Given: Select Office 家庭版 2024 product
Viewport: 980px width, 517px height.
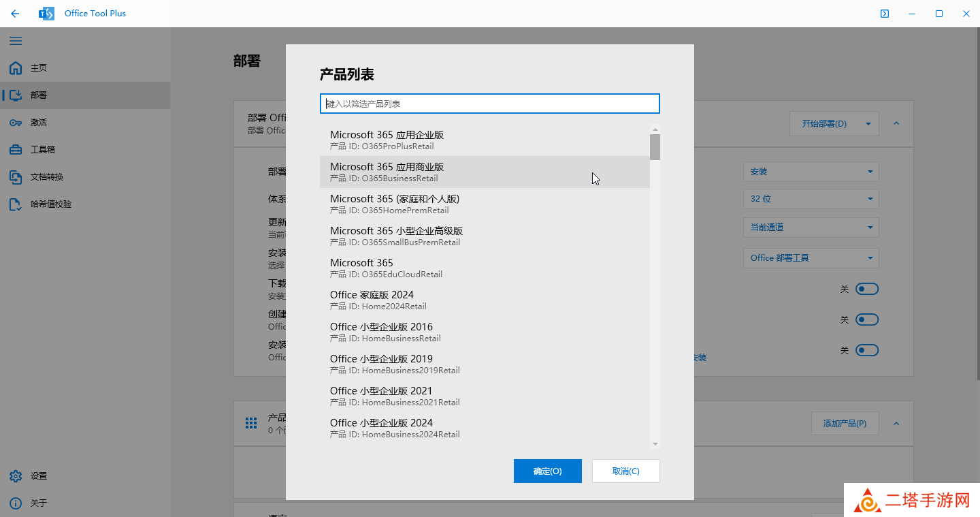Looking at the screenshot, I should pos(485,300).
